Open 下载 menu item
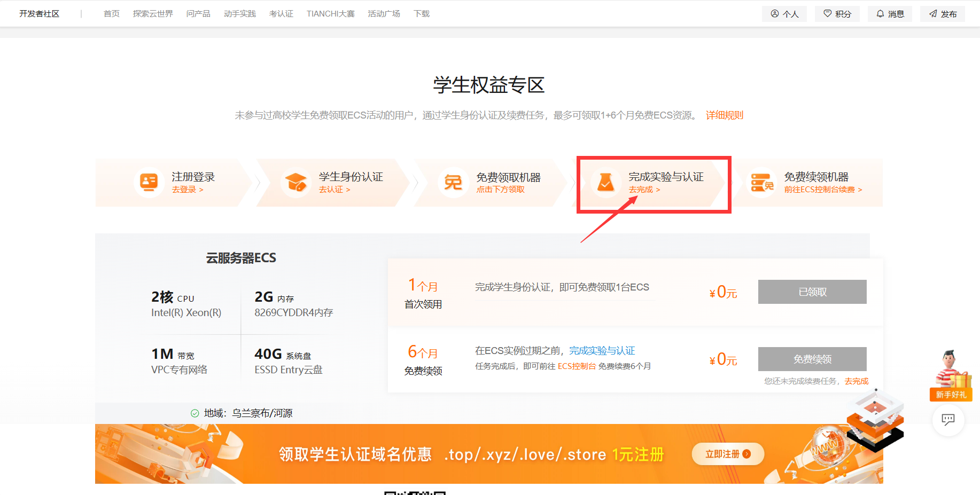The height and width of the screenshot is (495, 980). pos(422,14)
